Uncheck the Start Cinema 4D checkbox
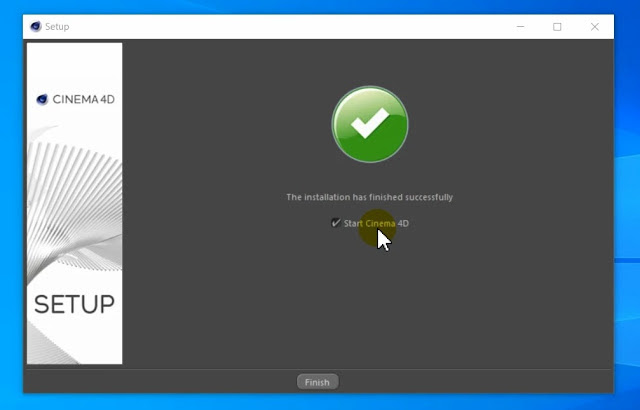The height and width of the screenshot is (410, 640). [x=335, y=223]
